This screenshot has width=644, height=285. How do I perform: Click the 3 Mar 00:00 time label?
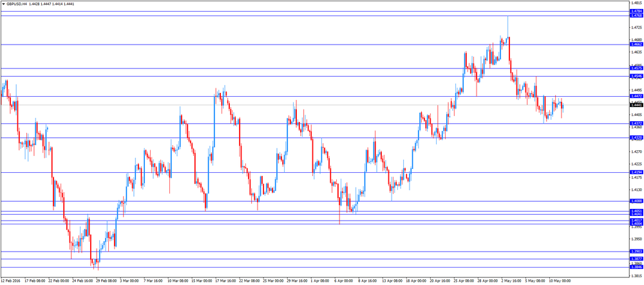pyautogui.click(x=129, y=282)
